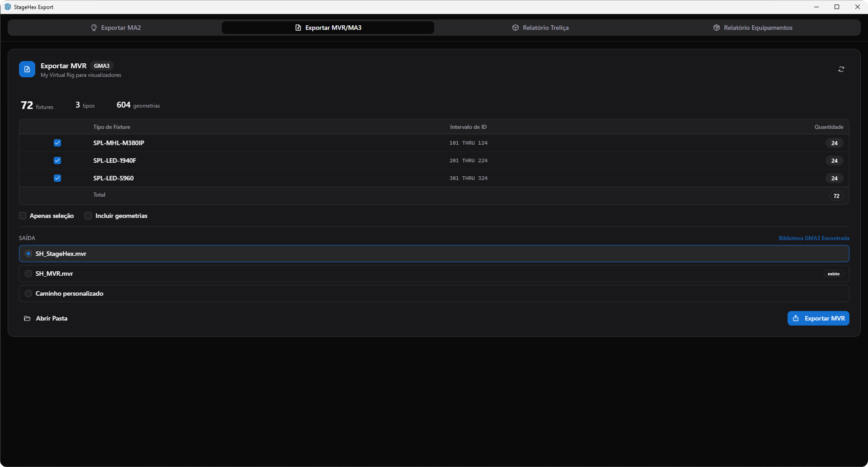Enable the Incluir geometrias option

pyautogui.click(x=88, y=216)
